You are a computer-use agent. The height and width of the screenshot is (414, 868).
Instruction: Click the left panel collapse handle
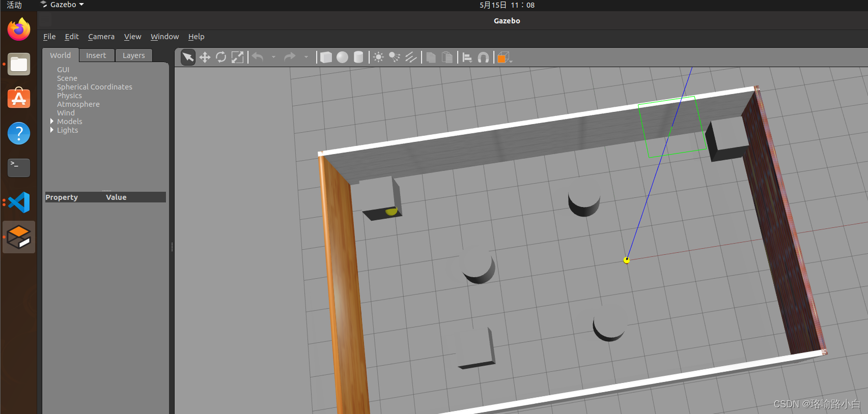pos(172,247)
